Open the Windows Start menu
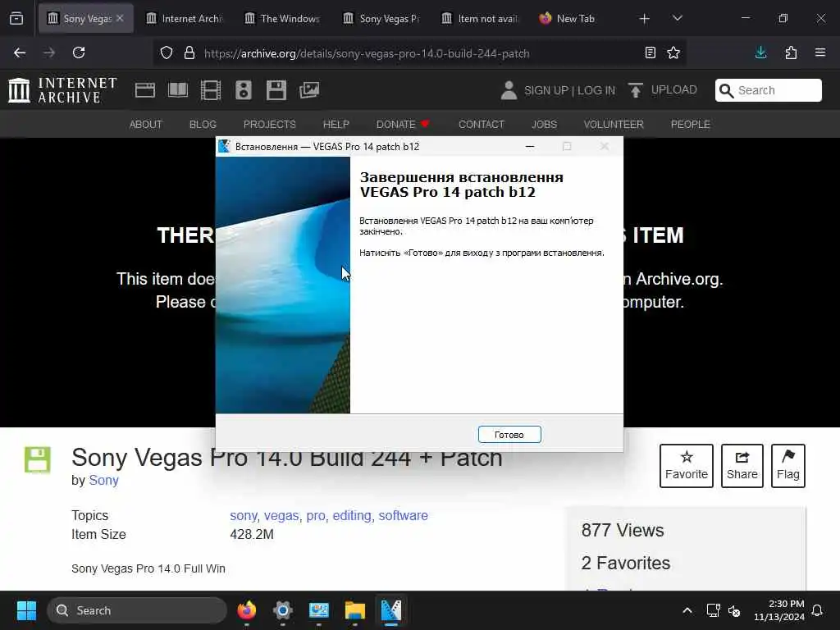The width and height of the screenshot is (840, 630). 26,610
